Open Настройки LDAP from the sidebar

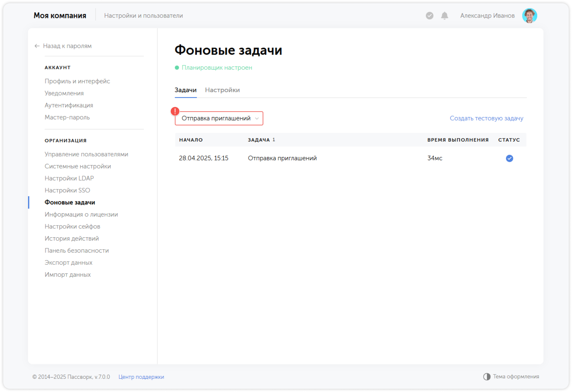pos(69,178)
